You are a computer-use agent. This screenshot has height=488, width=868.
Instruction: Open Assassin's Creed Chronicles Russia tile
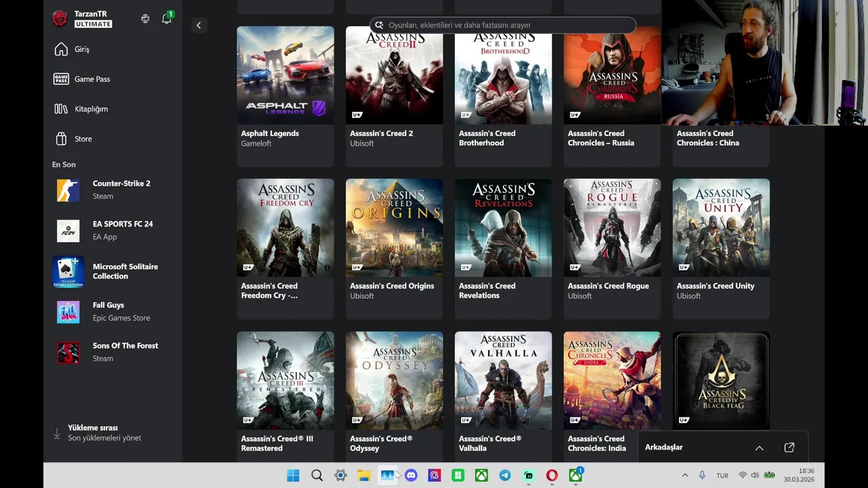point(612,96)
